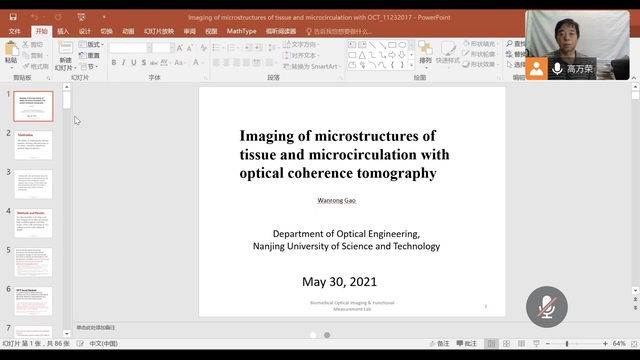The height and width of the screenshot is (360, 640).
Task: Switch to Reading View icon in status bar
Action: 521,344
